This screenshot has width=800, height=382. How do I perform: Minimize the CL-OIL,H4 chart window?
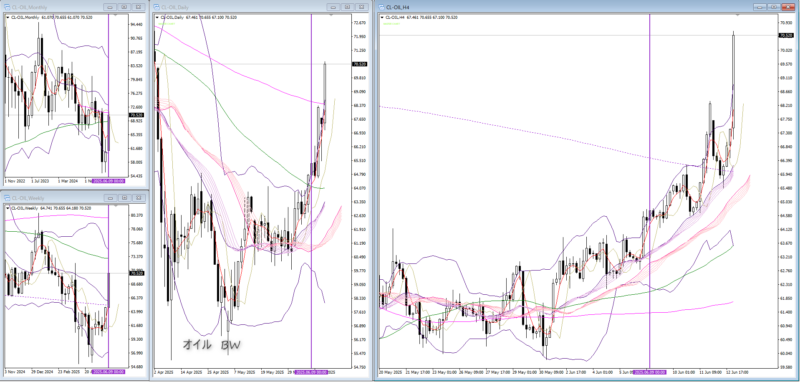click(x=760, y=7)
